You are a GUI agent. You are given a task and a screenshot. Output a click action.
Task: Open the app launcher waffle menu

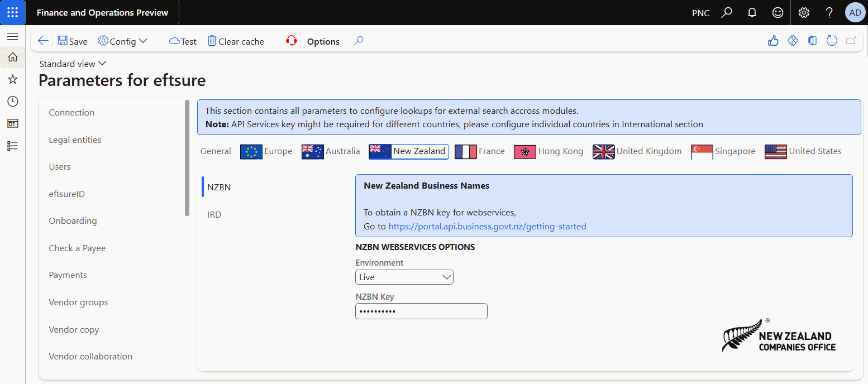12,12
